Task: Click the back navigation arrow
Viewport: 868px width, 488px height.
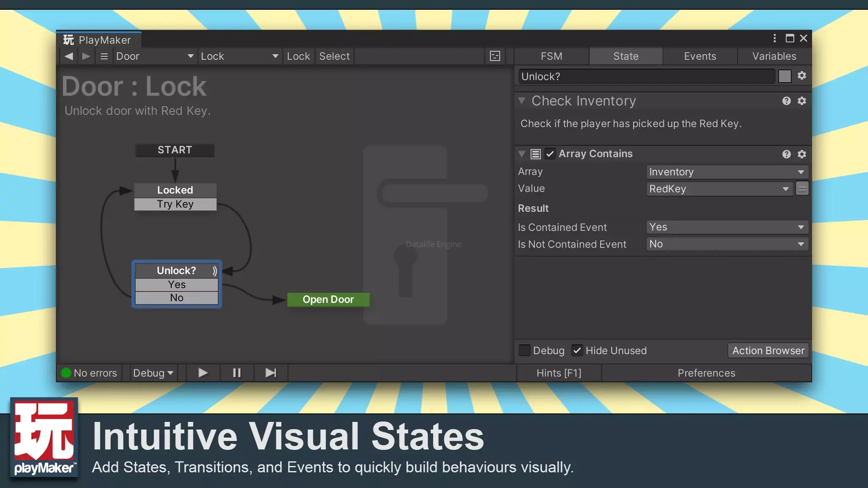Action: 69,56
